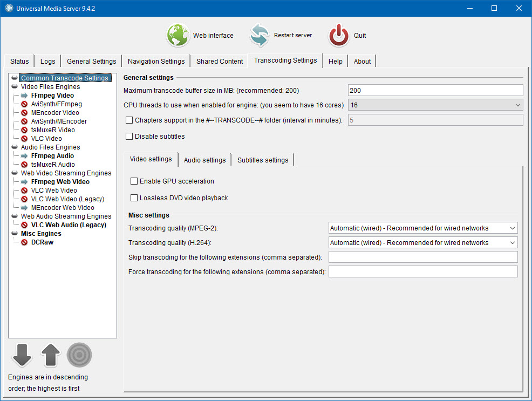Click the Skip transcoding extensions field
The width and height of the screenshot is (532, 401).
(423, 257)
